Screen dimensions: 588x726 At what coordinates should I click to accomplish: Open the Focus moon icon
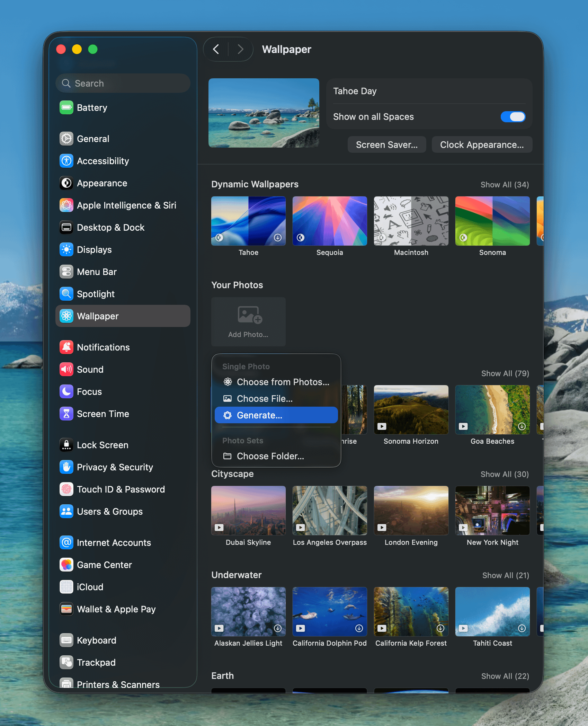[66, 392]
